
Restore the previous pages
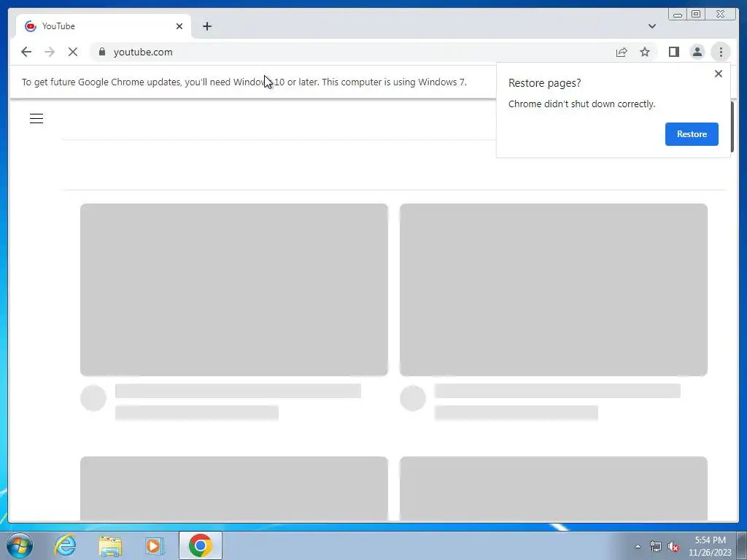point(692,134)
